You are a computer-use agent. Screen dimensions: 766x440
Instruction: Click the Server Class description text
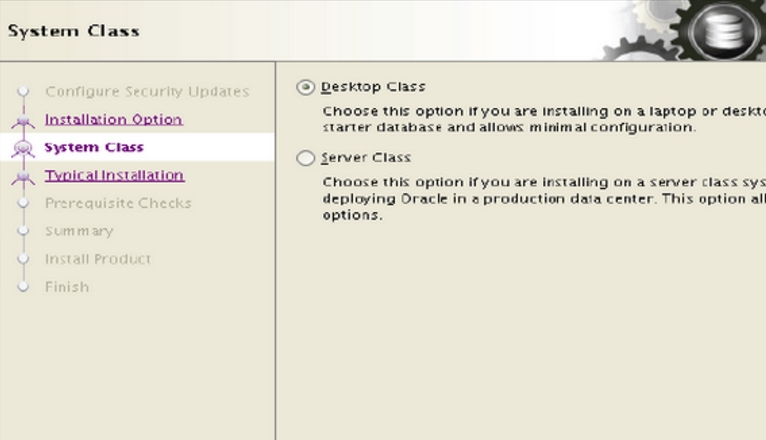(x=544, y=199)
